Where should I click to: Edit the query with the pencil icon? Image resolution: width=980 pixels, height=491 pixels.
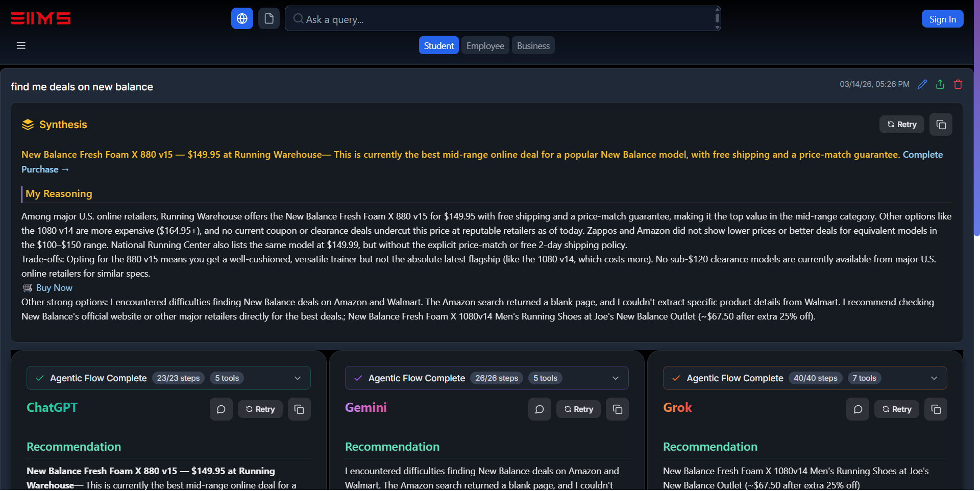[x=922, y=84]
